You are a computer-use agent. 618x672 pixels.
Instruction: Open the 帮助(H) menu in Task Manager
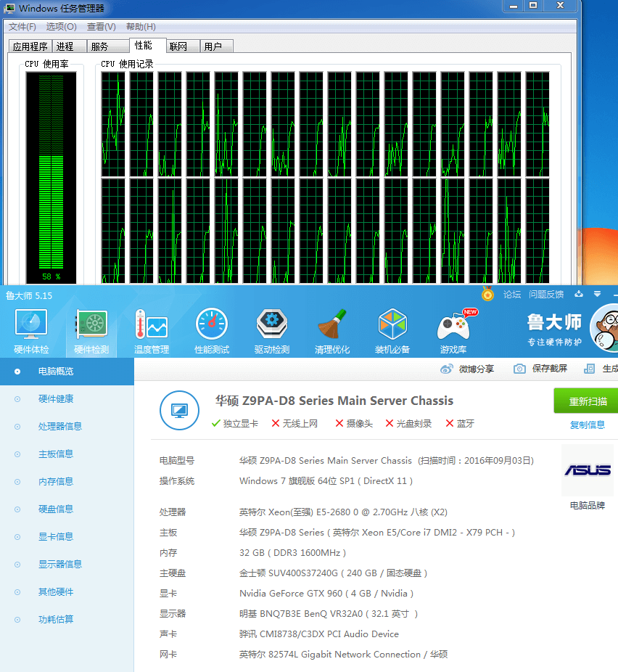pyautogui.click(x=141, y=27)
